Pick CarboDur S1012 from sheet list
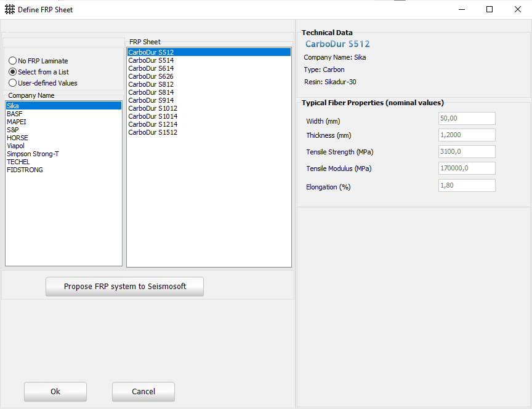 point(209,108)
